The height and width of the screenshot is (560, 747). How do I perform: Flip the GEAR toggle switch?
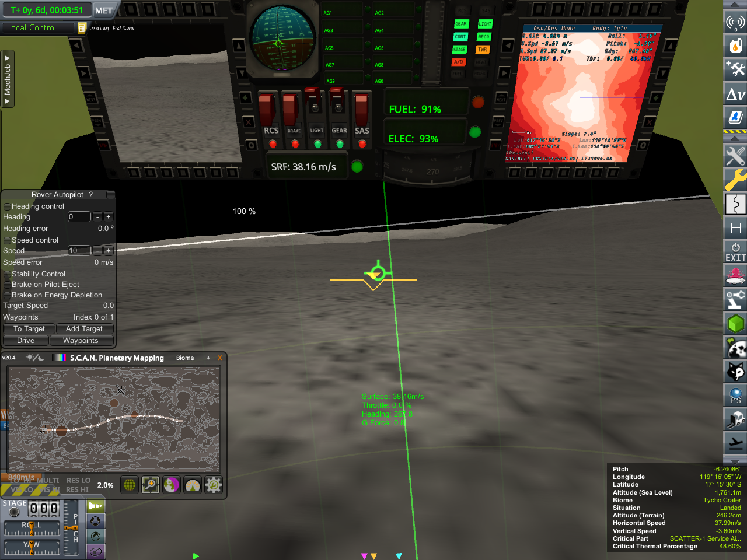tap(338, 105)
